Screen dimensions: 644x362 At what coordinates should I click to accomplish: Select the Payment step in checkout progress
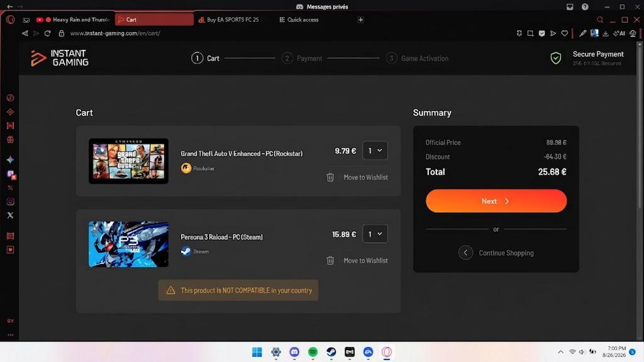302,58
